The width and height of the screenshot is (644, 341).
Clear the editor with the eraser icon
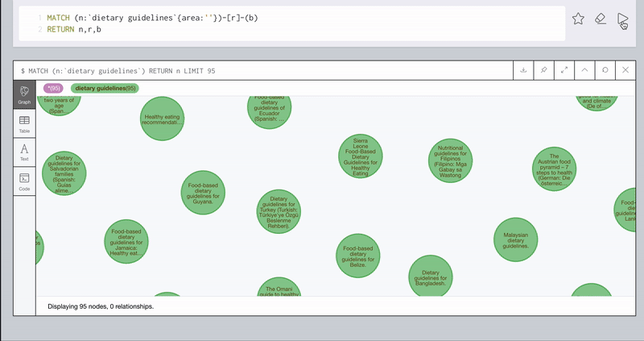tap(601, 19)
